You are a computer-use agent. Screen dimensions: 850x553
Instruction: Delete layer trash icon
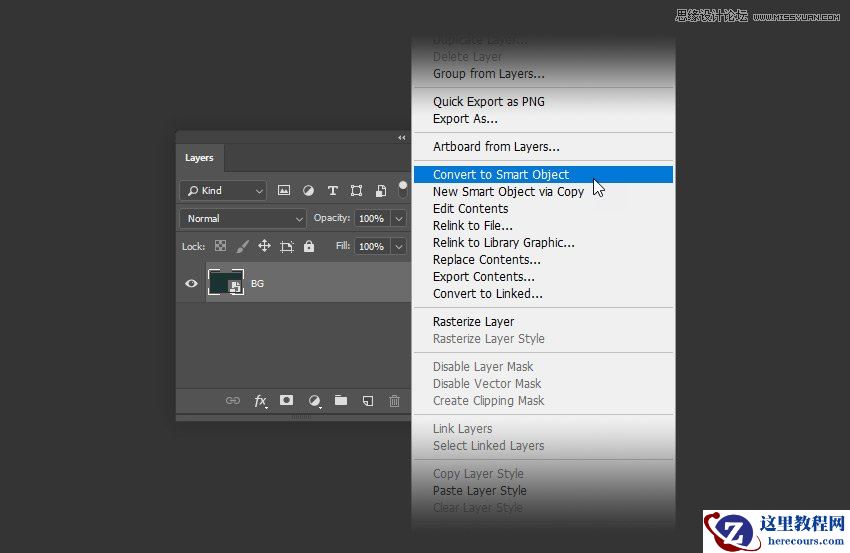[394, 401]
